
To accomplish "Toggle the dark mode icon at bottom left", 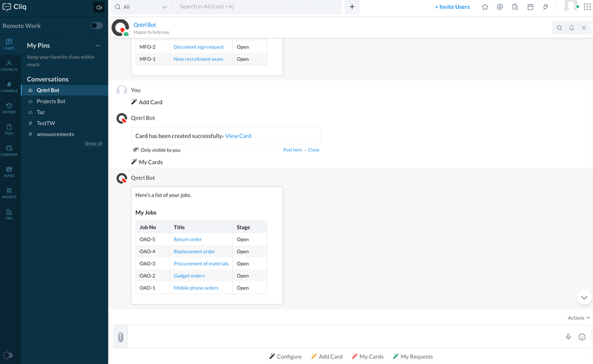I will tap(8, 355).
